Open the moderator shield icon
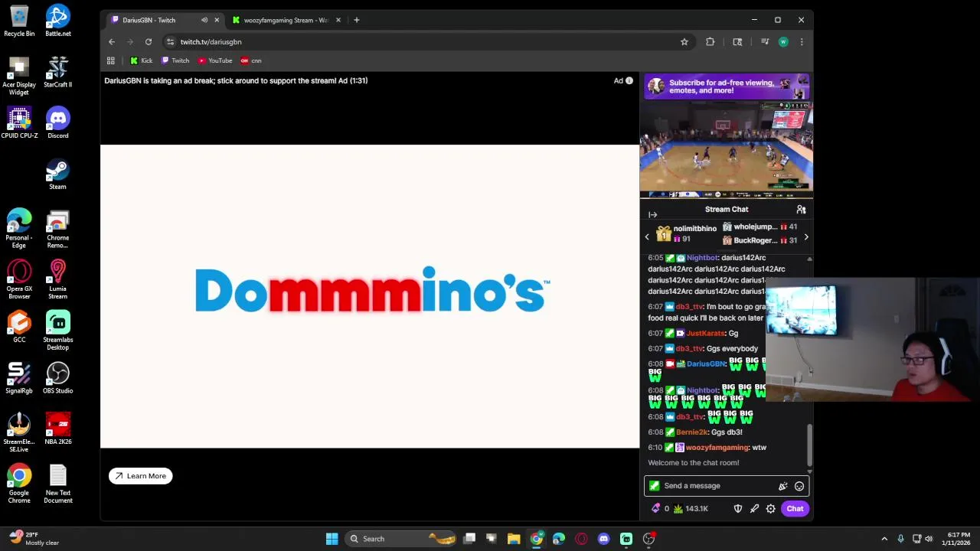 738,509
